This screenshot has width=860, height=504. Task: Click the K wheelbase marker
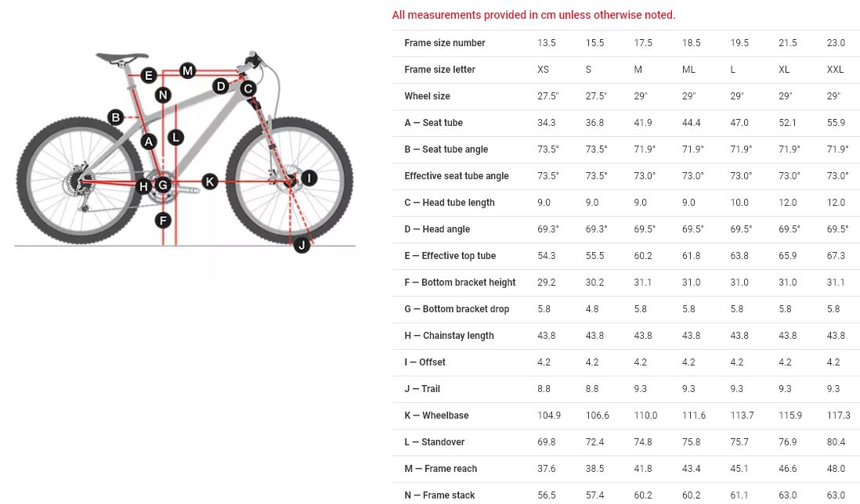tap(210, 182)
